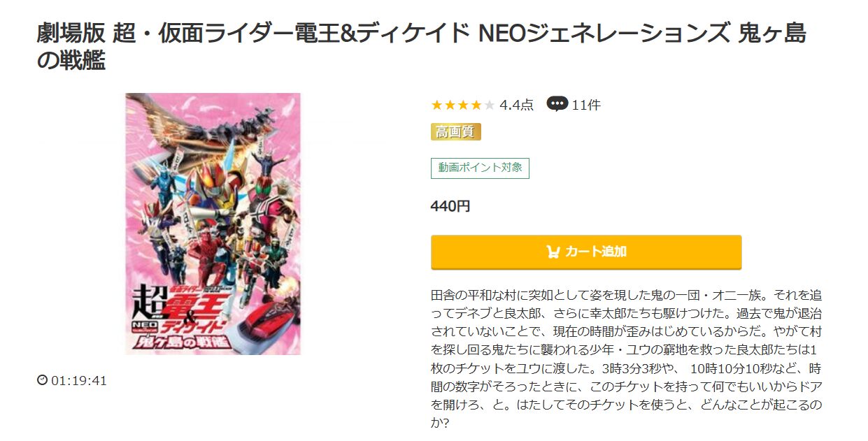Open the movie poster thumbnail

213,224
